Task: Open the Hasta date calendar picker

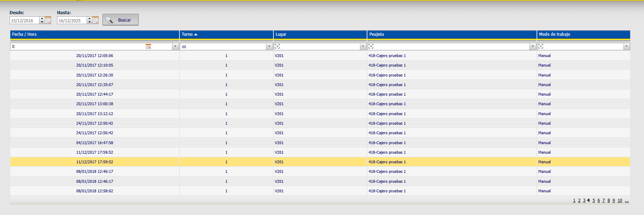Action: tap(95, 21)
